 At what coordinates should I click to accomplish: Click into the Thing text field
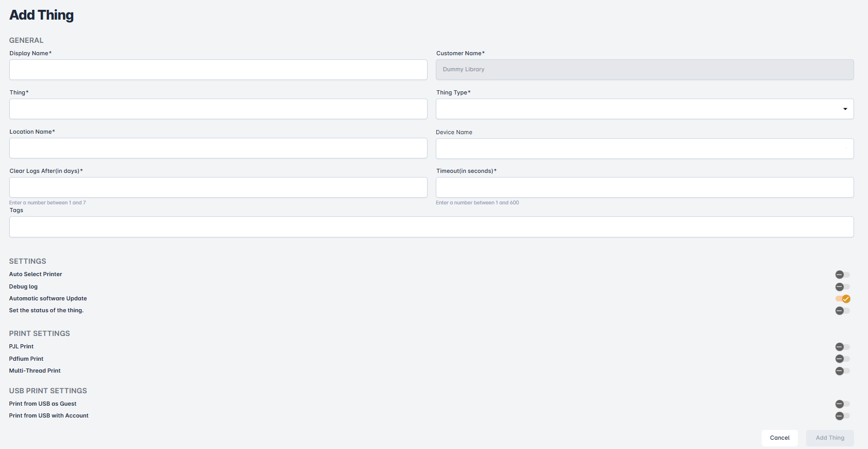coord(218,109)
